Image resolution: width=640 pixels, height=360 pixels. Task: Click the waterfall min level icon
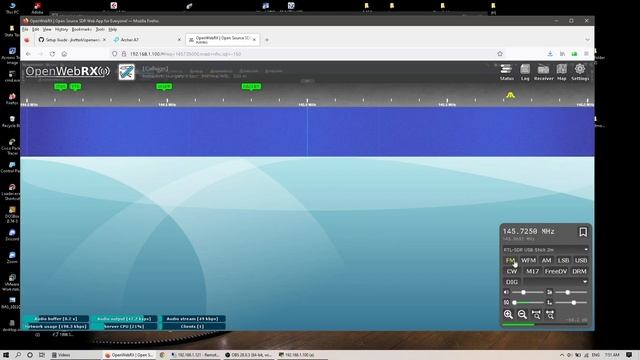[x=549, y=302]
